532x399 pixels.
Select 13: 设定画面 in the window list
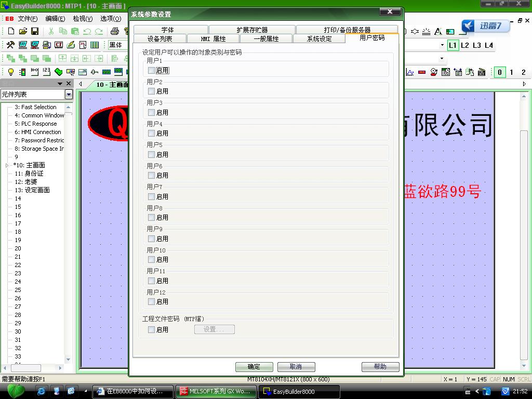tap(32, 190)
